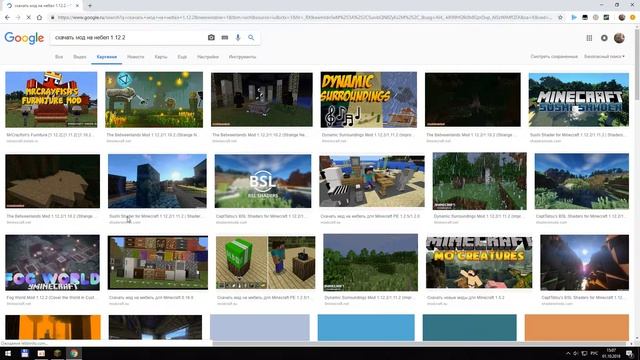
Task: Expand the Ещё menu
Action: click(182, 57)
